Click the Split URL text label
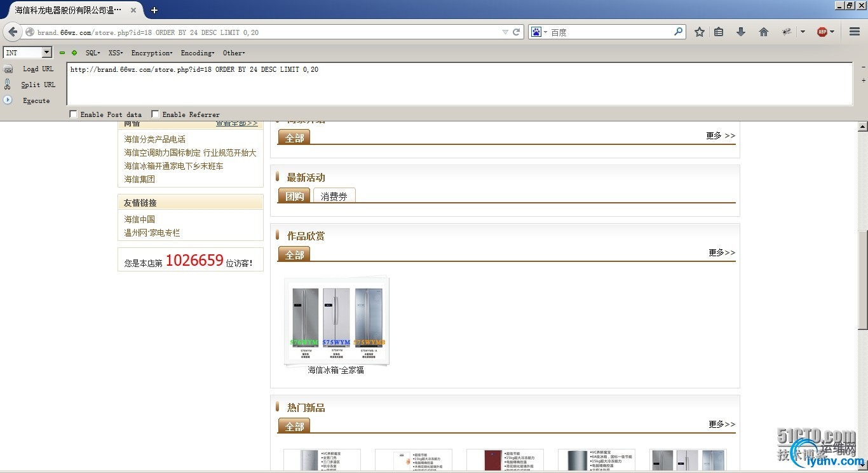This screenshot has height=473, width=868. [x=38, y=85]
